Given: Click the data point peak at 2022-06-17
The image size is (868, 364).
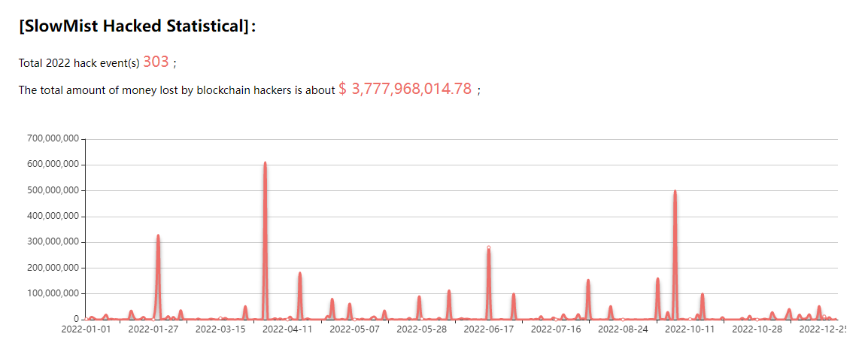Looking at the screenshot, I should (488, 247).
